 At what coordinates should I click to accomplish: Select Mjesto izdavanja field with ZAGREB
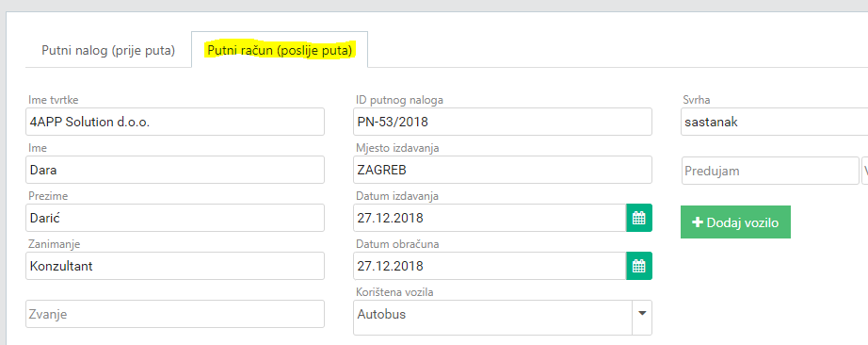point(503,170)
